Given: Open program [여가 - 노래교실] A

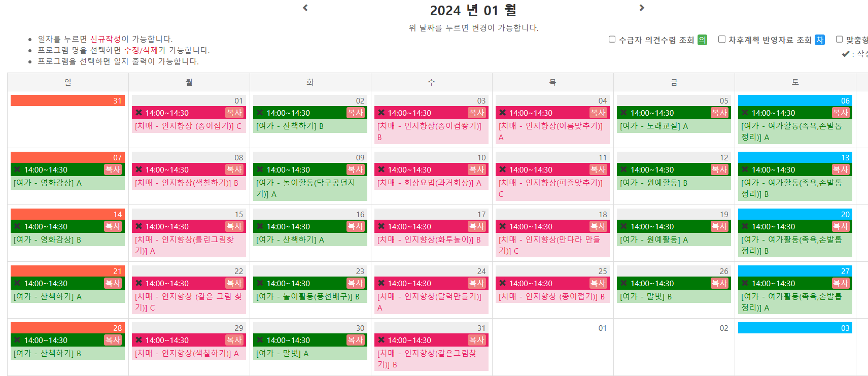Looking at the screenshot, I should tap(654, 126).
